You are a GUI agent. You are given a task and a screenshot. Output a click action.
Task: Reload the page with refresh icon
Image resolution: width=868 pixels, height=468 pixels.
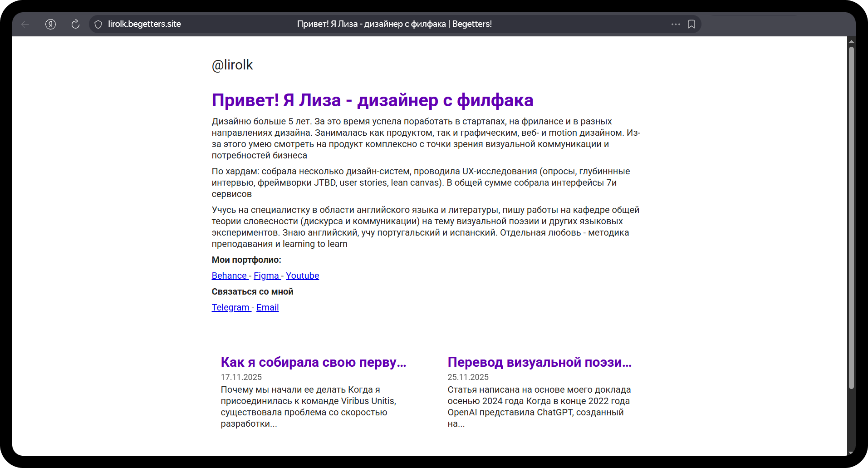pyautogui.click(x=75, y=24)
